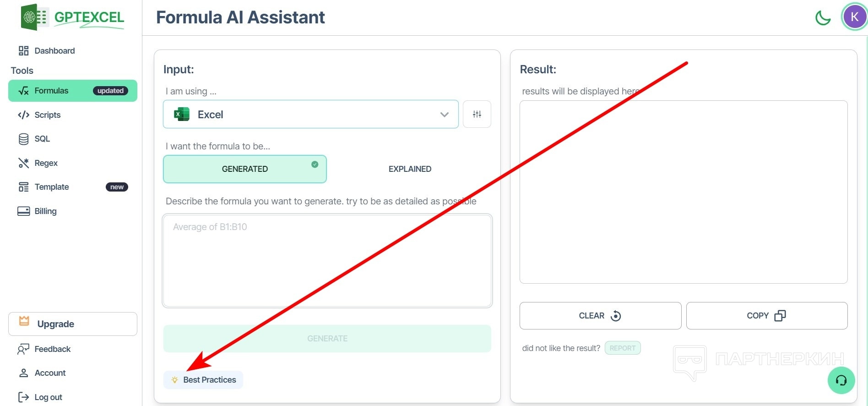Open the user profile avatar
This screenshot has height=406, width=868.
(x=854, y=17)
